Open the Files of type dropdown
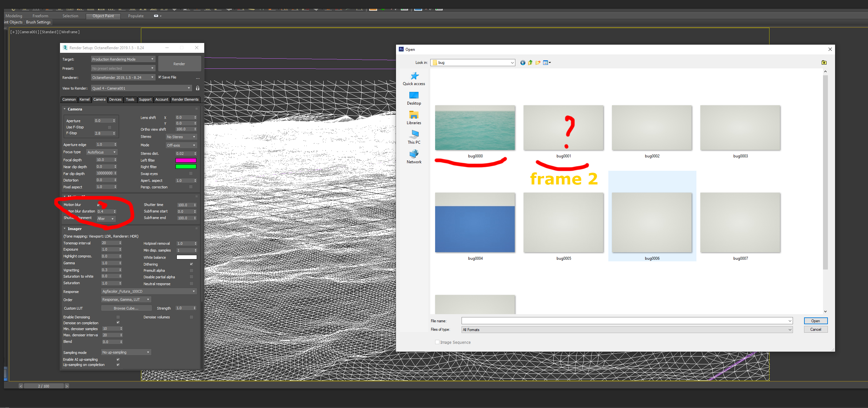The width and height of the screenshot is (868, 408). tap(789, 329)
